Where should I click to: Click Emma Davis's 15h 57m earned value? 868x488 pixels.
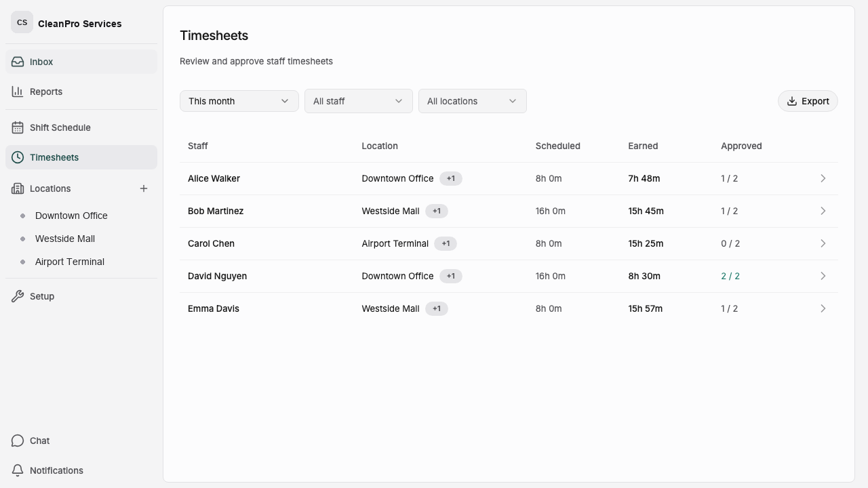click(x=646, y=308)
